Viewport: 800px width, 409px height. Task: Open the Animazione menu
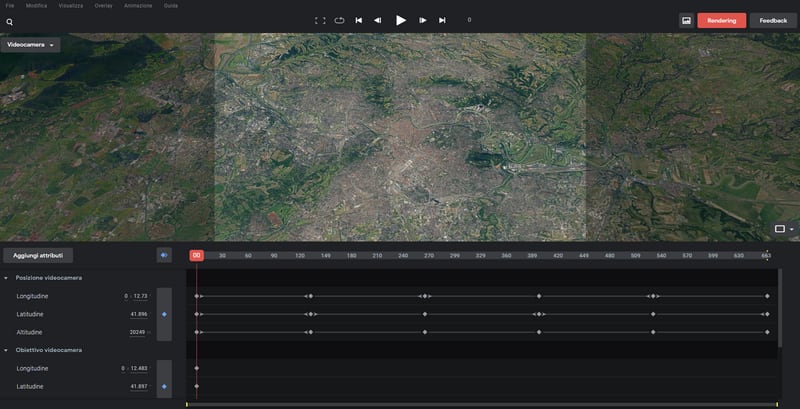138,6
